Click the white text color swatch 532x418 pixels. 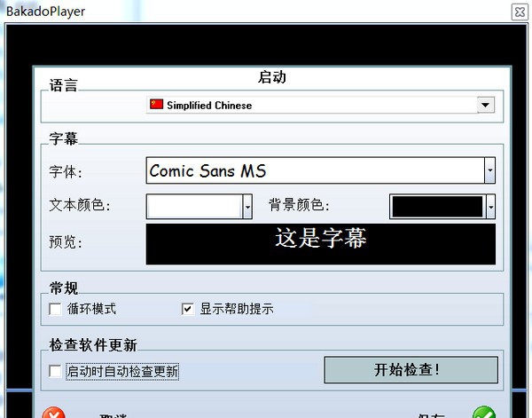(195, 207)
